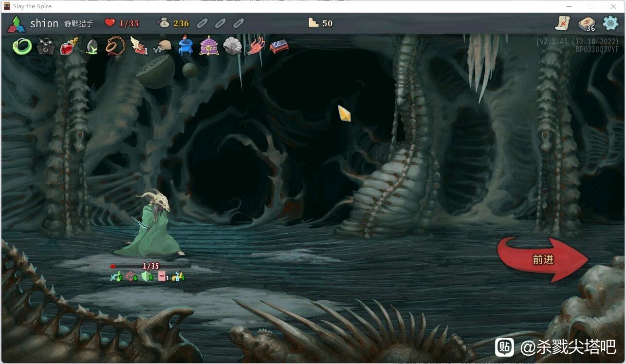This screenshot has width=626, height=364.
Task: Inspect the red blood vial relic
Action: tap(69, 47)
